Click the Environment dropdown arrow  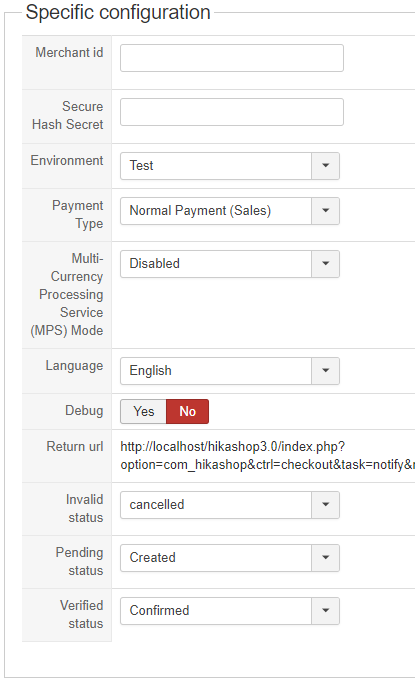point(326,166)
